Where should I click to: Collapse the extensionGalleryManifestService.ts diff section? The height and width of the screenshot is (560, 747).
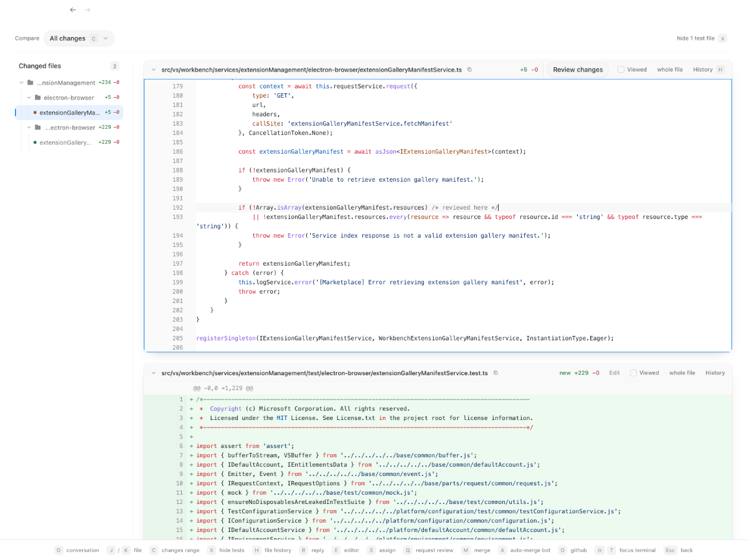point(153,70)
